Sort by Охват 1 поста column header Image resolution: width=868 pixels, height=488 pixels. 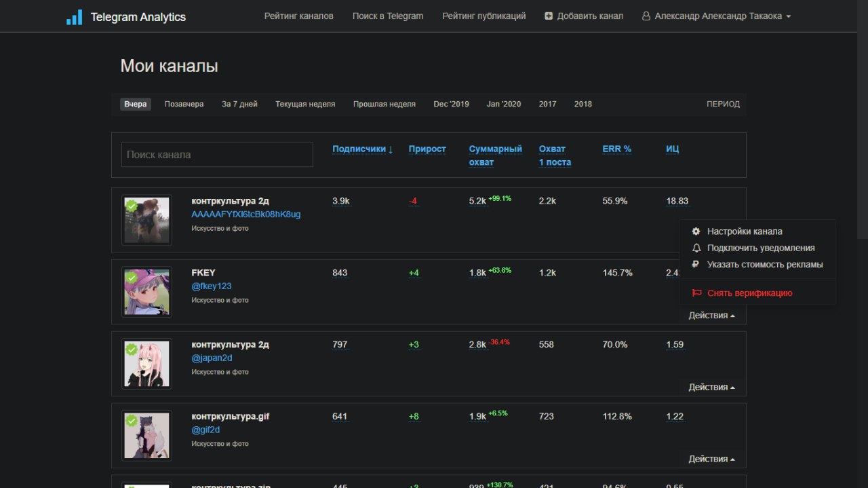tap(555, 155)
